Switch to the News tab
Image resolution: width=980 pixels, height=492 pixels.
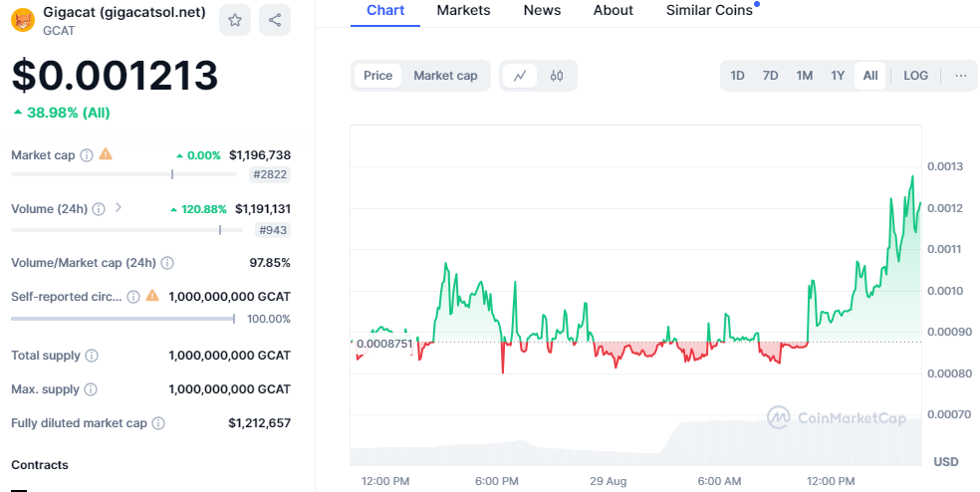click(x=542, y=11)
